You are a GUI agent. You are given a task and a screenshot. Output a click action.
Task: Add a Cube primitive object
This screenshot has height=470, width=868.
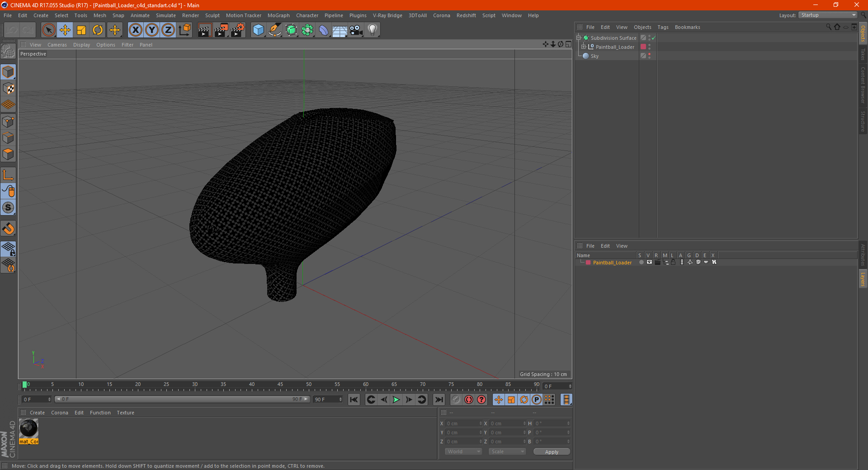pos(258,30)
